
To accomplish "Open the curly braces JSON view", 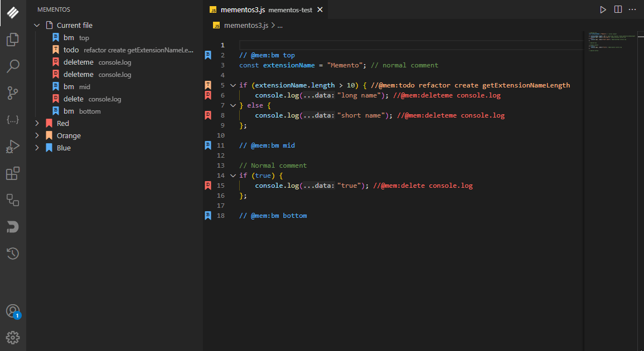I will click(13, 119).
